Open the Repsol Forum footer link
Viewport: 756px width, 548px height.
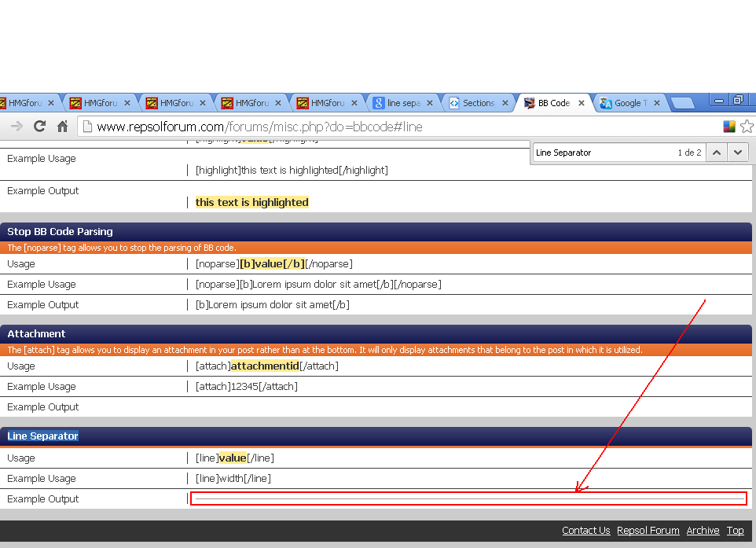[x=648, y=531]
